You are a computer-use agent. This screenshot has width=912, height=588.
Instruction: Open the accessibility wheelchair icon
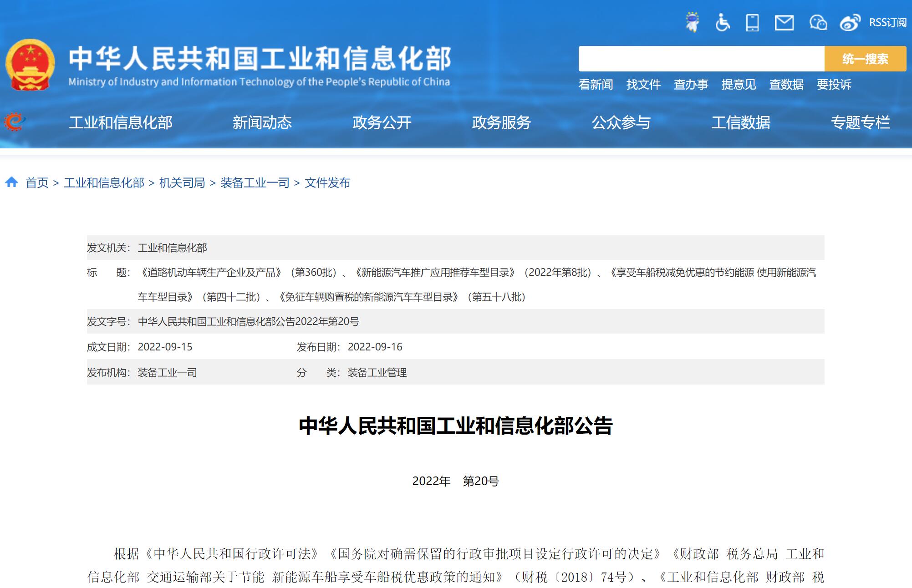pyautogui.click(x=722, y=22)
